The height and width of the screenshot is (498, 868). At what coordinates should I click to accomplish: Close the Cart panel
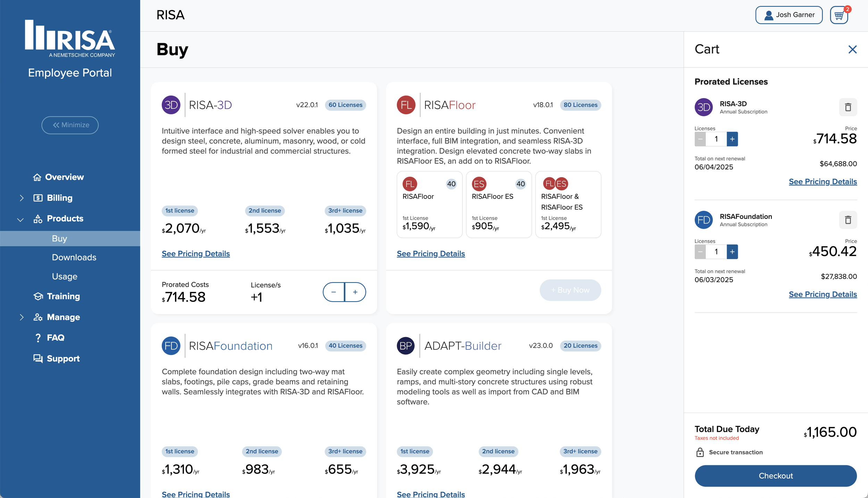point(852,49)
